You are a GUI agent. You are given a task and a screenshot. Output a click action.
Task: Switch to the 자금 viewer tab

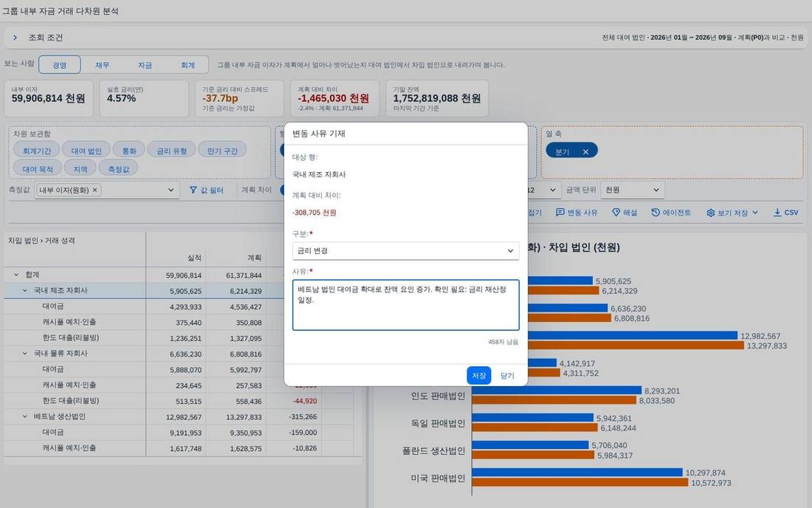(145, 65)
